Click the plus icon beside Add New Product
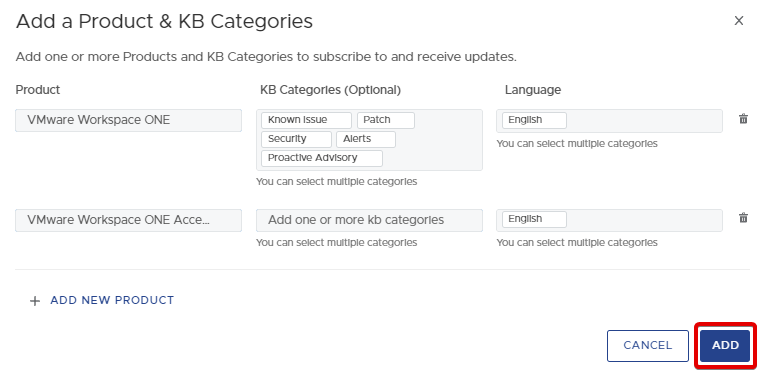The height and width of the screenshot is (377, 769). click(x=35, y=301)
